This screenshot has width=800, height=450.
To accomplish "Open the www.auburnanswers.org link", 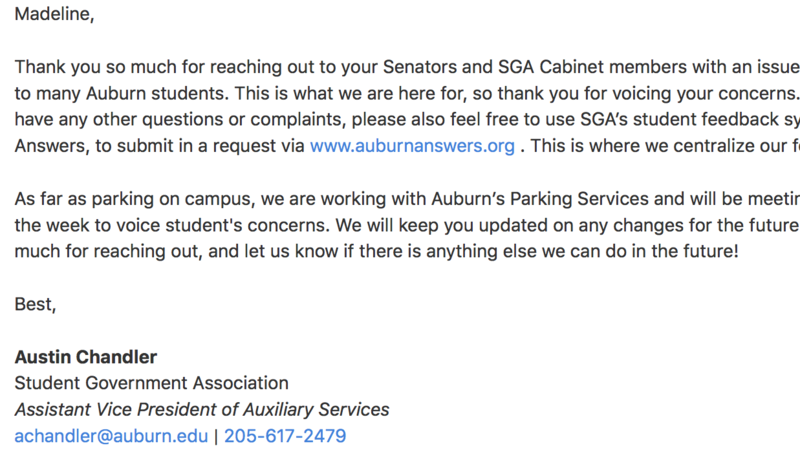I will tap(412, 146).
